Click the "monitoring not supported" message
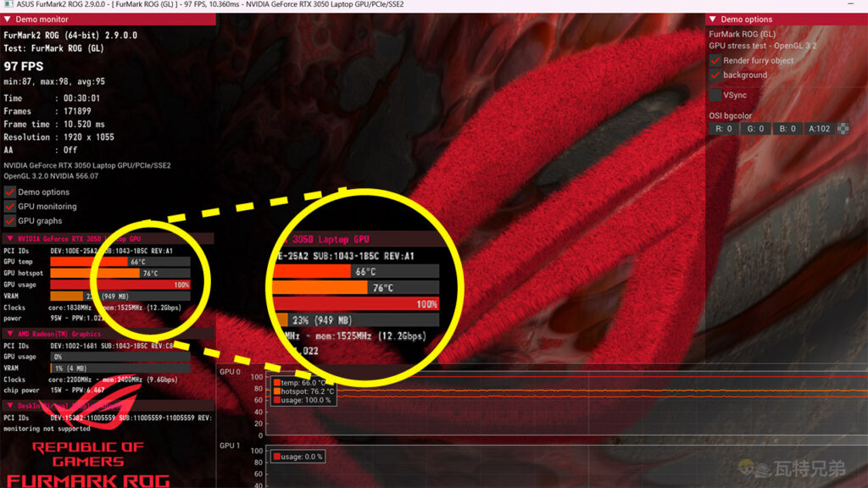The width and height of the screenshot is (868, 488). point(47,429)
